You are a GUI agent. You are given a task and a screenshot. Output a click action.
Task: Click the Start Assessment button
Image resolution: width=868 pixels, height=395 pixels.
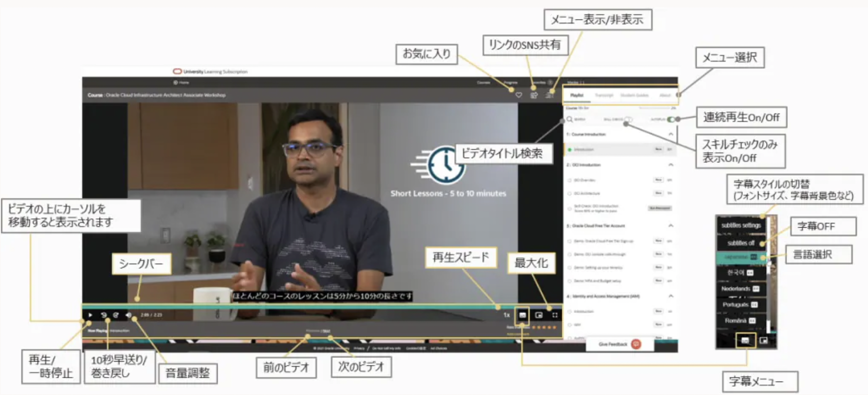pos(660,208)
